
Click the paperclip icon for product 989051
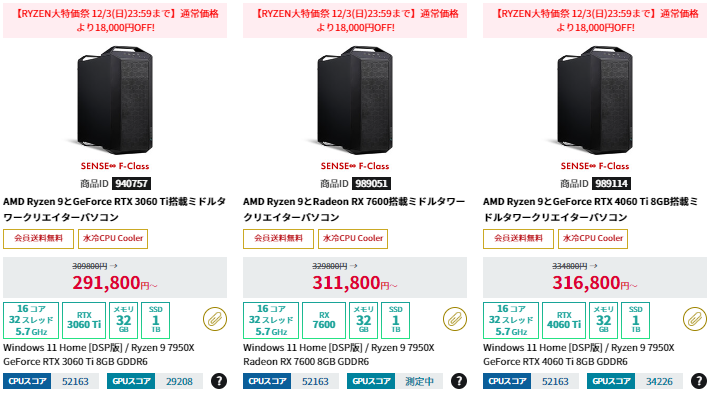pos(455,319)
